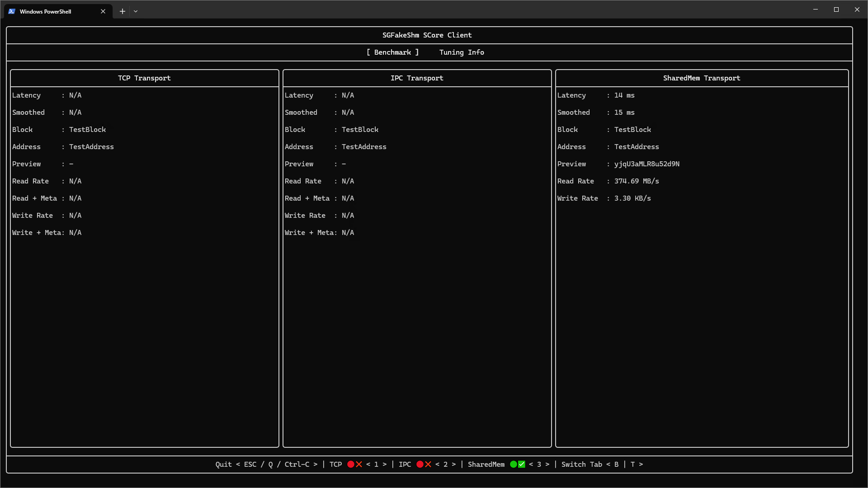Click TestAddress in the TCP Transport panel
Screen dimensions: 868x488
pyautogui.click(x=91, y=147)
